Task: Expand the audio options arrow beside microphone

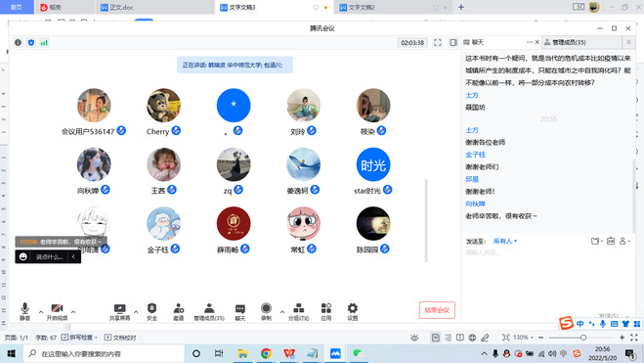Action: click(41, 312)
